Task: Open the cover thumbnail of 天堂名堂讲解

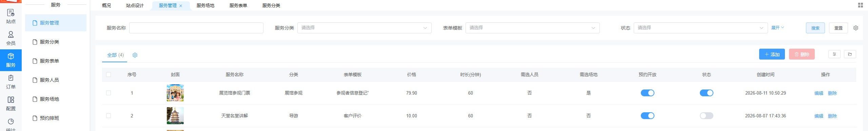Action: 175,116
